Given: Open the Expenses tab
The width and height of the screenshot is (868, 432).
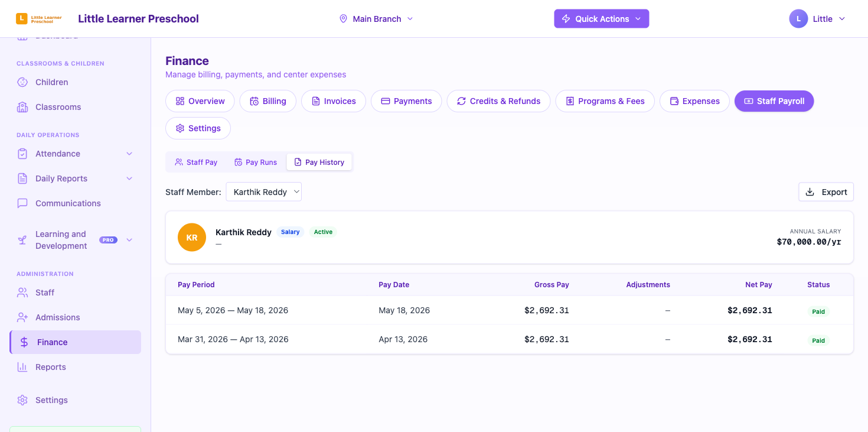Looking at the screenshot, I should pyautogui.click(x=695, y=101).
